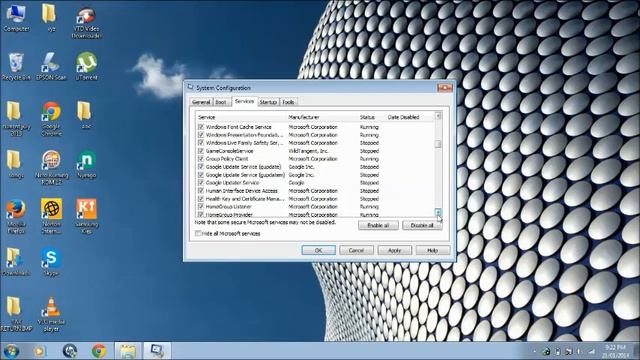Uncheck Google Update Service (gupdatem) checkbox
The height and width of the screenshot is (360, 640).
(x=200, y=175)
